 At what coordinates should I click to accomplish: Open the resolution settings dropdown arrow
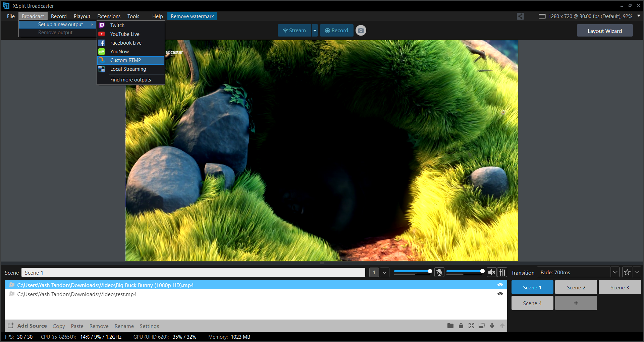tap(639, 16)
